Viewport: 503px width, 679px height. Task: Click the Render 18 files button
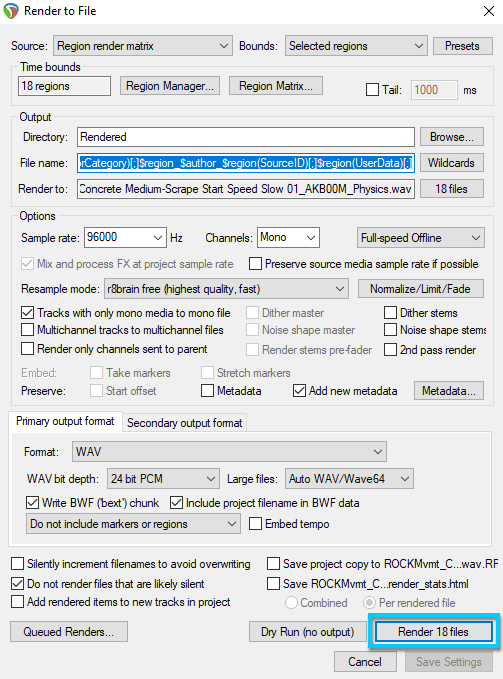point(434,632)
